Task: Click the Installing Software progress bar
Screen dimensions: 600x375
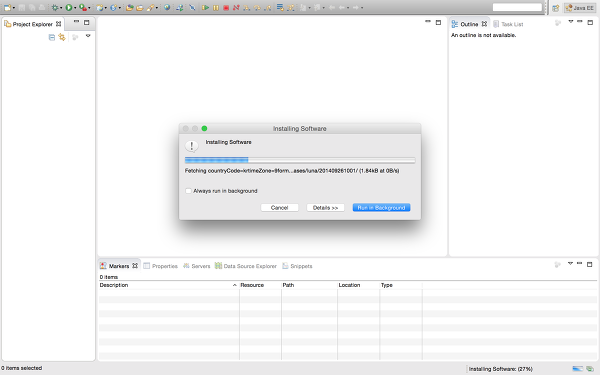Action: coord(300,160)
